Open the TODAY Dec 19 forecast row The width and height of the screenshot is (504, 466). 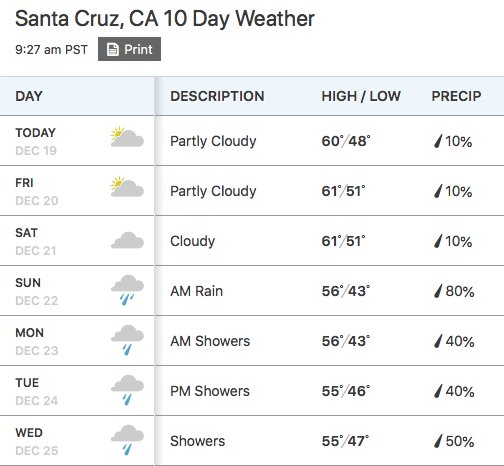coord(252,141)
